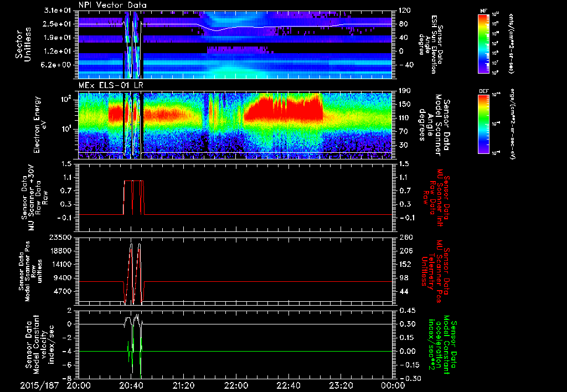Click the 23:20 time axis tick label
The image size is (567, 392).
[x=341, y=385]
